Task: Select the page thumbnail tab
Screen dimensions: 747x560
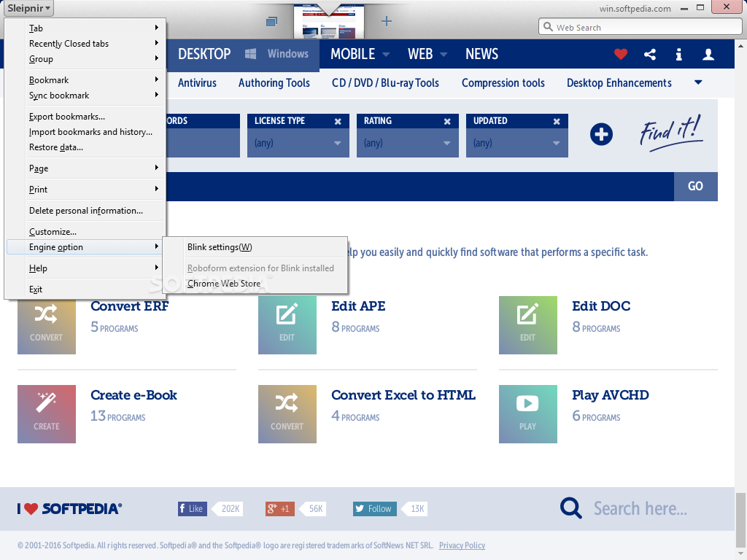Action: click(329, 22)
